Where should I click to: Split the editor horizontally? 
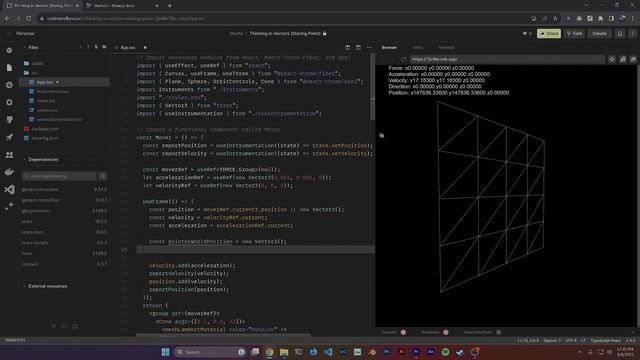[x=358, y=47]
